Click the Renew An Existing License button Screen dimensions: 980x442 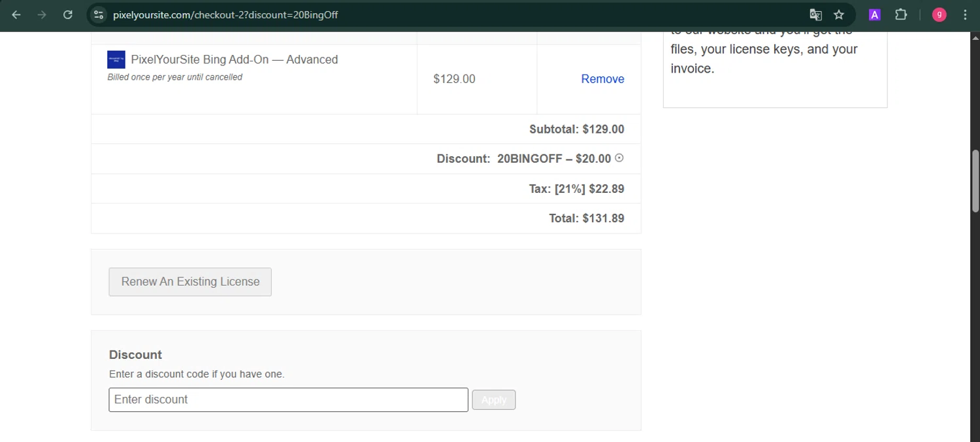190,282
